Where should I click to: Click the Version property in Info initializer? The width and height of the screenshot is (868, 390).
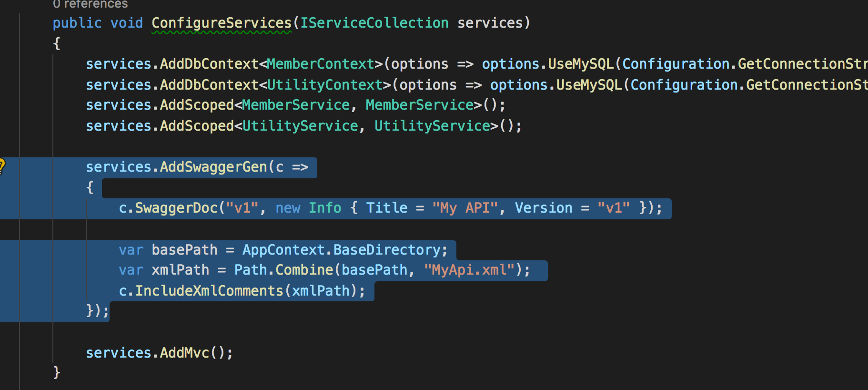coord(544,208)
